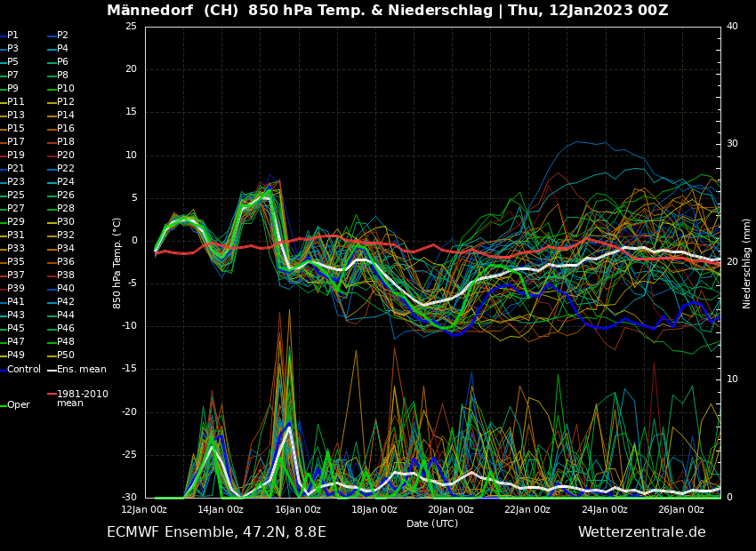Screen dimensions: 756x551
Task: Click the 14Jan 00z date tick
Action: [221, 509]
